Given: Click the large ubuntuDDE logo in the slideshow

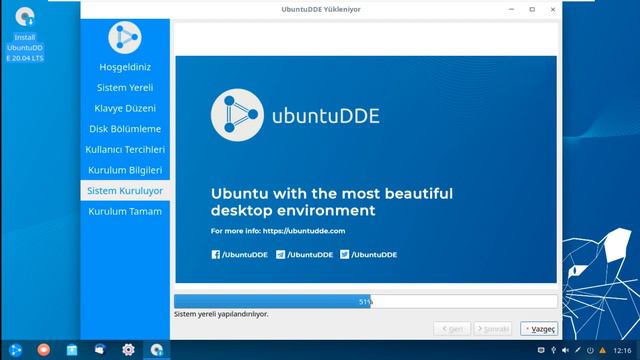Looking at the screenshot, I should point(295,115).
